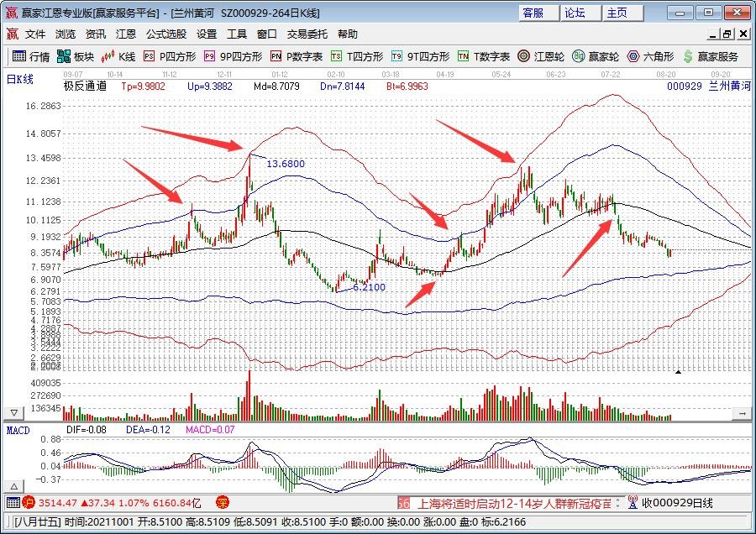756x534 pixels.
Task: Click the 000929 兰州黄河 stock label
Action: click(709, 86)
